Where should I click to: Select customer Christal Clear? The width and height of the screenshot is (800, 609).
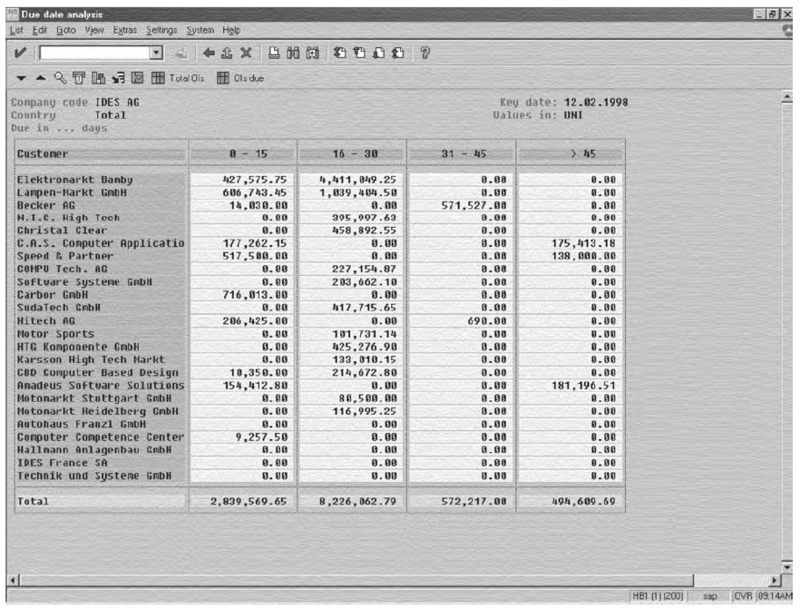62,231
